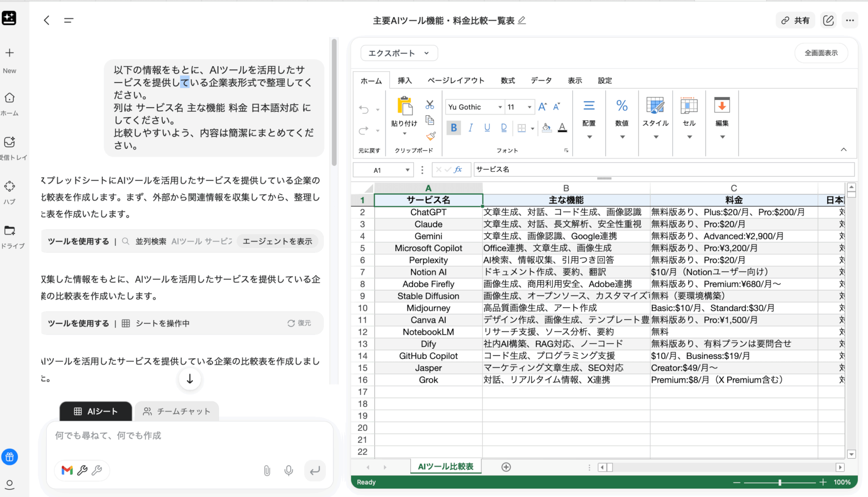Open the エクスポート dropdown
Image resolution: width=868 pixels, height=497 pixels.
click(399, 53)
